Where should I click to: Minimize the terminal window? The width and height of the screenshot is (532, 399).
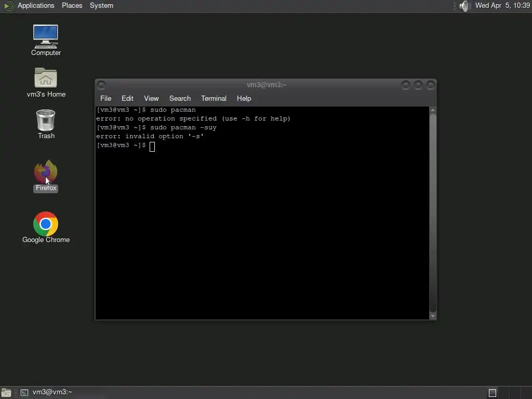(x=406, y=85)
